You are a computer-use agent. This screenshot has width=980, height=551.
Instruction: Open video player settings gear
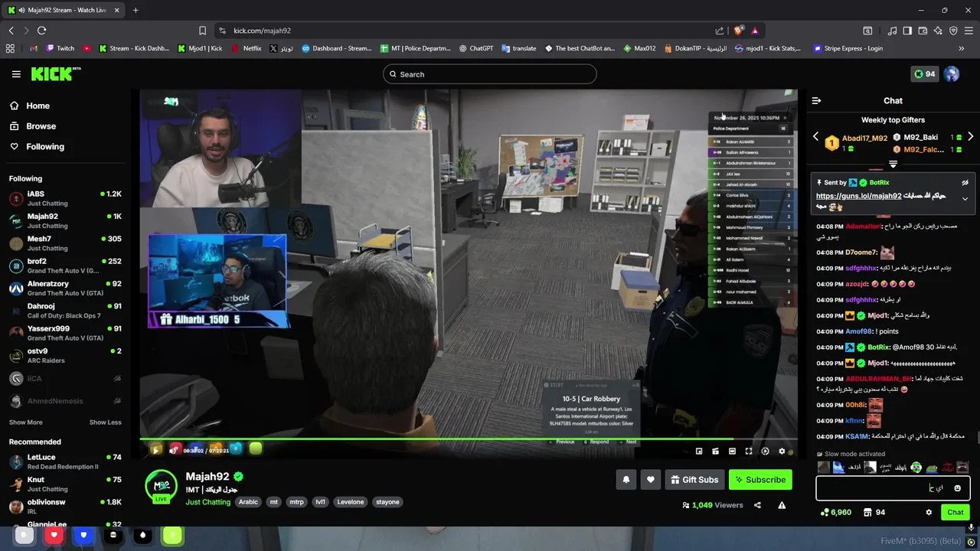point(782,452)
